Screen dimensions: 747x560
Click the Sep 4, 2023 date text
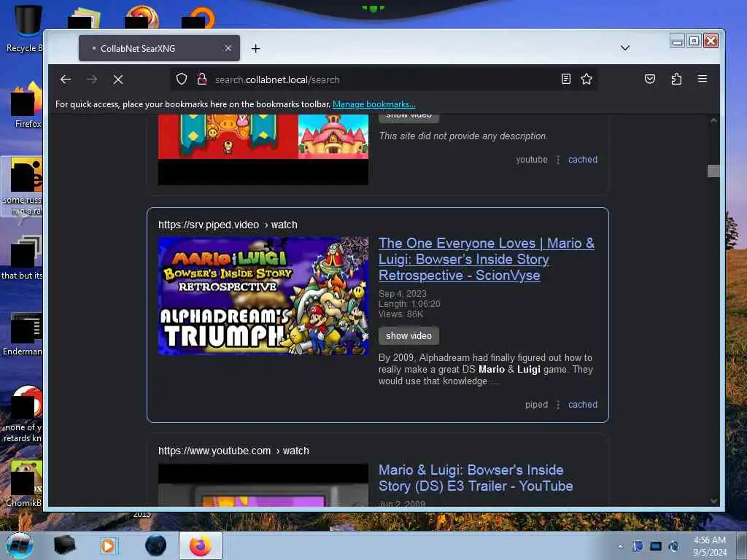click(403, 293)
